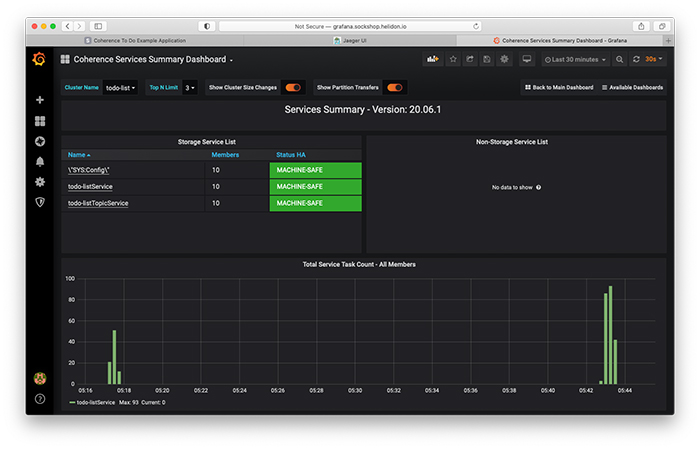Open the Help question mark icon
Viewport: 700px width, 449px height.
(40, 399)
